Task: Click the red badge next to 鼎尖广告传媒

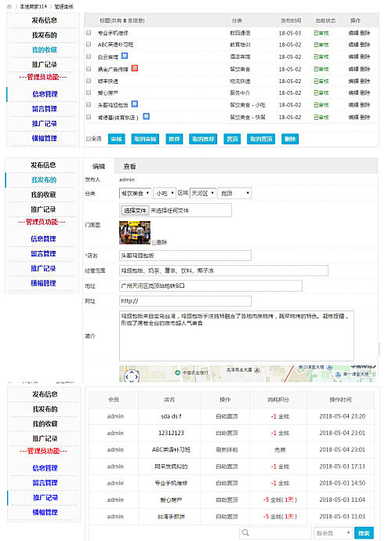Action: click(135, 68)
